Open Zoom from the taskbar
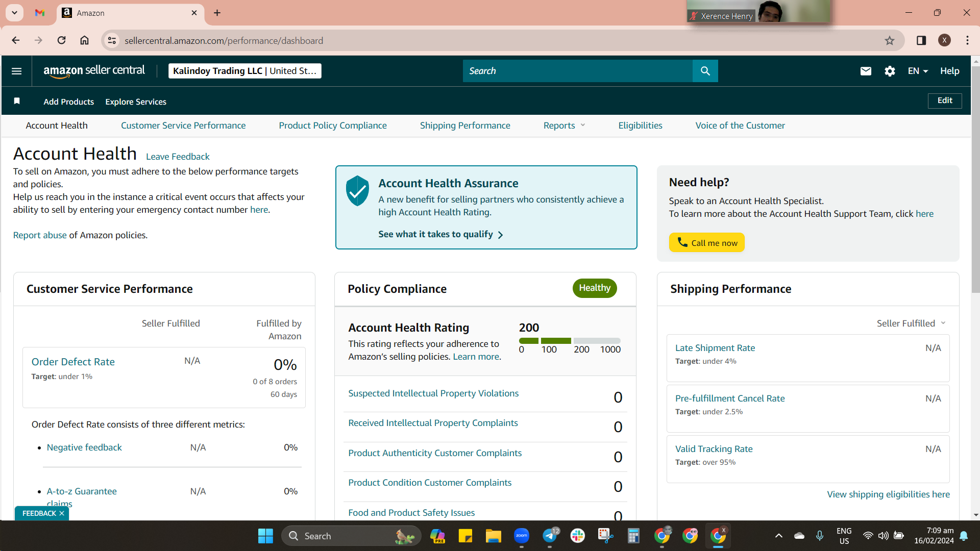980x551 pixels. coord(521,536)
